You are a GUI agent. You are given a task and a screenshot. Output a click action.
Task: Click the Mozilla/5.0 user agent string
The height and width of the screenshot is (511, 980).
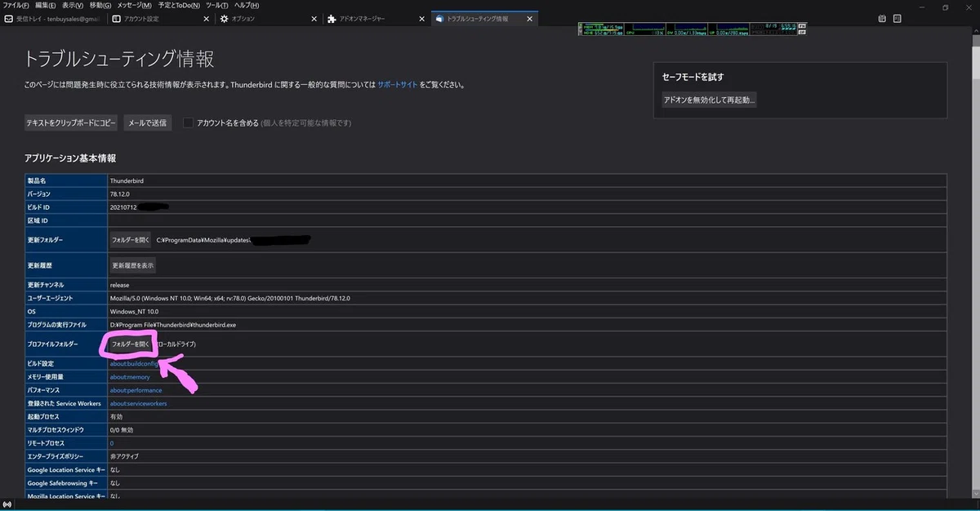tap(230, 298)
